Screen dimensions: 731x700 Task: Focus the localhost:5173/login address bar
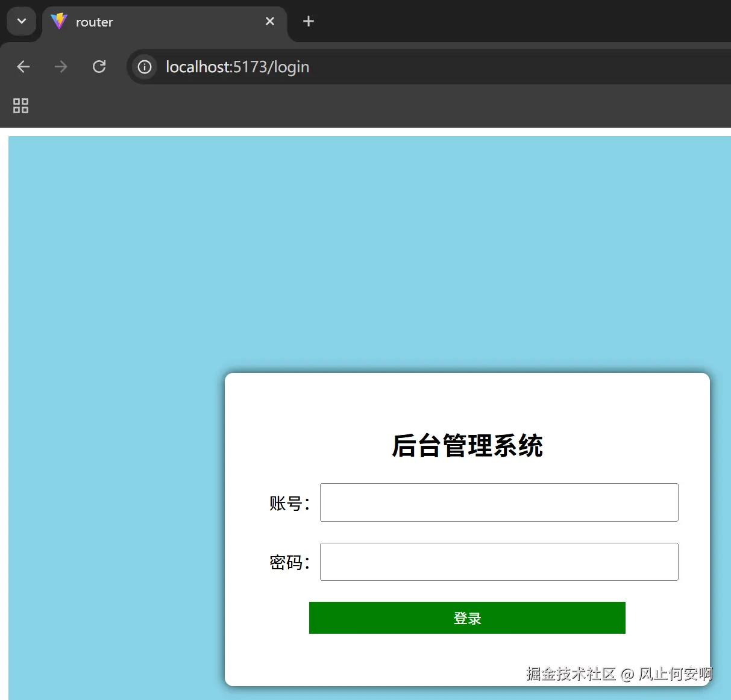click(x=428, y=67)
